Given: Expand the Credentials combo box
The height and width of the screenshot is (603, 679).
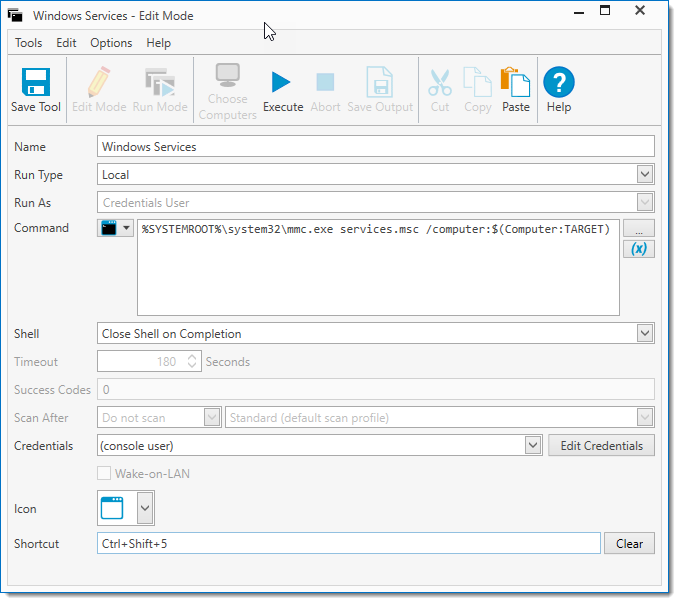Looking at the screenshot, I should [533, 446].
